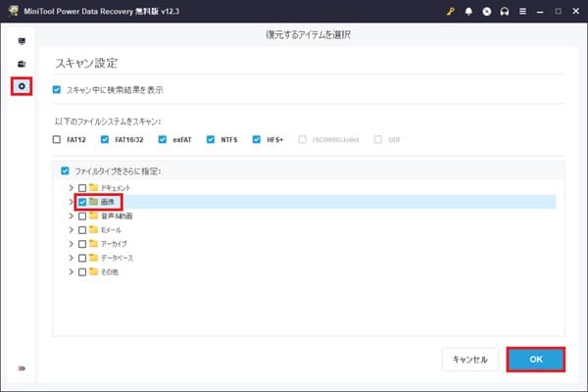Screen dimensions: 588x392
Task: Expand the 画像 tree node
Action: coord(71,202)
